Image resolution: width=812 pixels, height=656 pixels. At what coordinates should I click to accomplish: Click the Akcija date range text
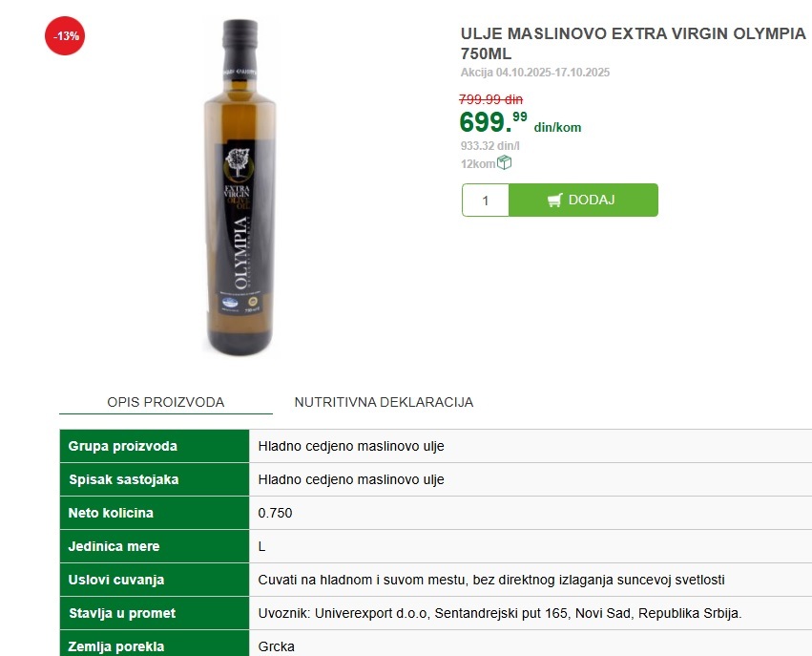click(535, 72)
